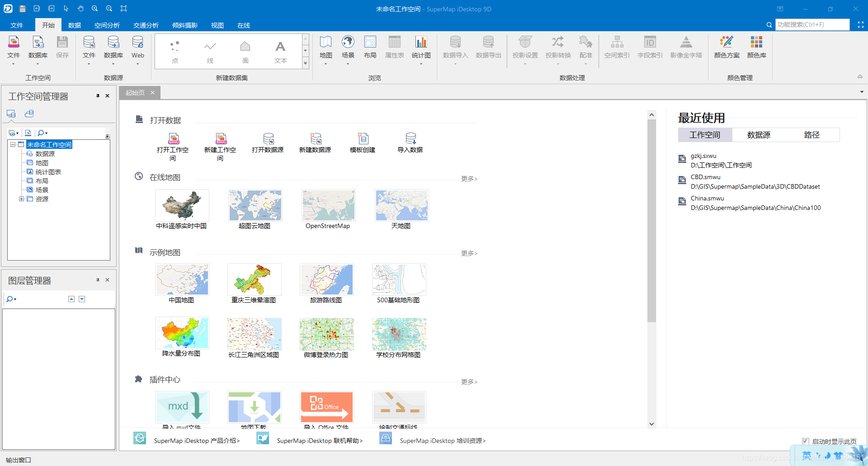Switch to the 在线 ribbon tab
The width and height of the screenshot is (868, 466).
tap(244, 25)
